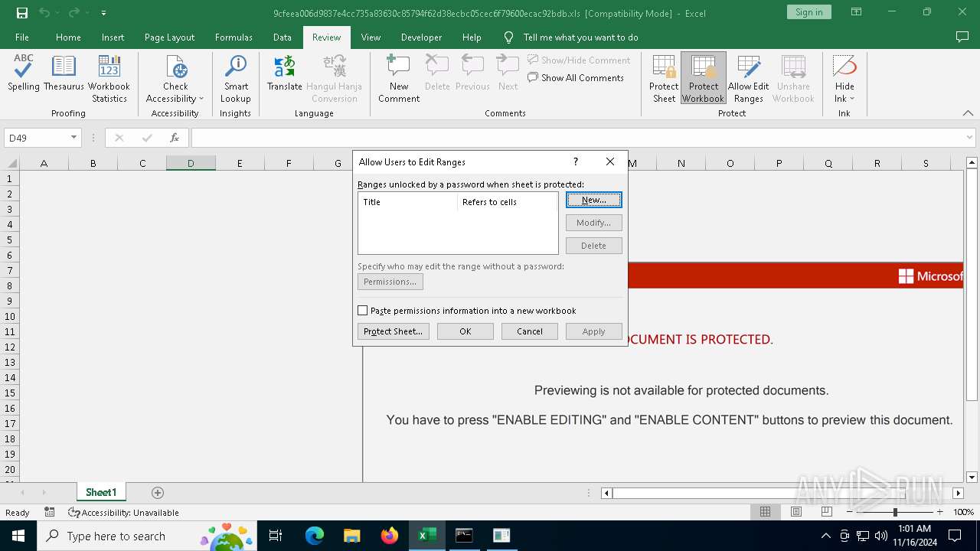Close the Allow Users to Edit Ranges dialog

click(610, 161)
